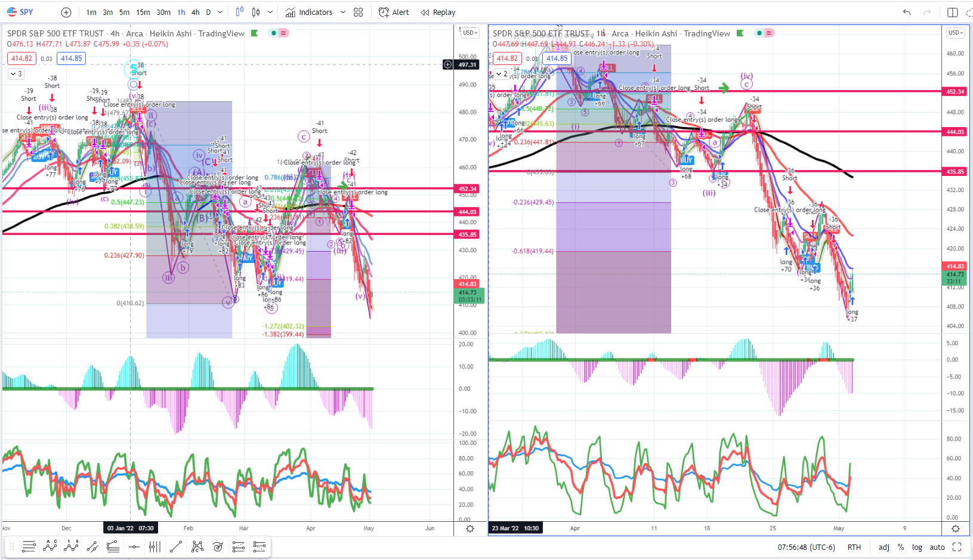Expand the Indicators favorites dropdown arrow
This screenshot has width=973, height=560.
click(343, 13)
